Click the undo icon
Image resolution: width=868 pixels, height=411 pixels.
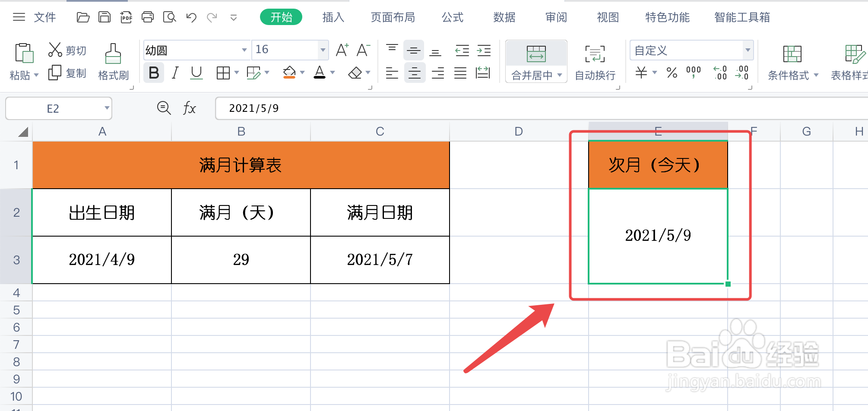191,17
